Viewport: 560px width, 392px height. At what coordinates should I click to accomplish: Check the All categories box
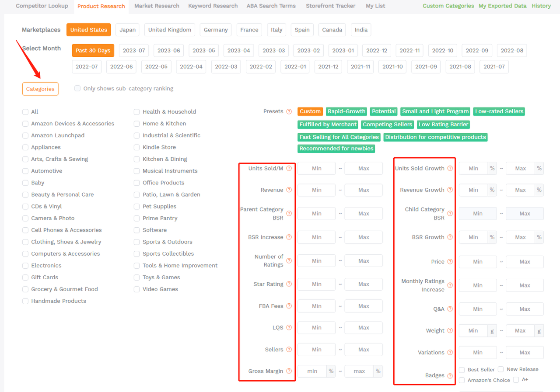click(x=25, y=112)
